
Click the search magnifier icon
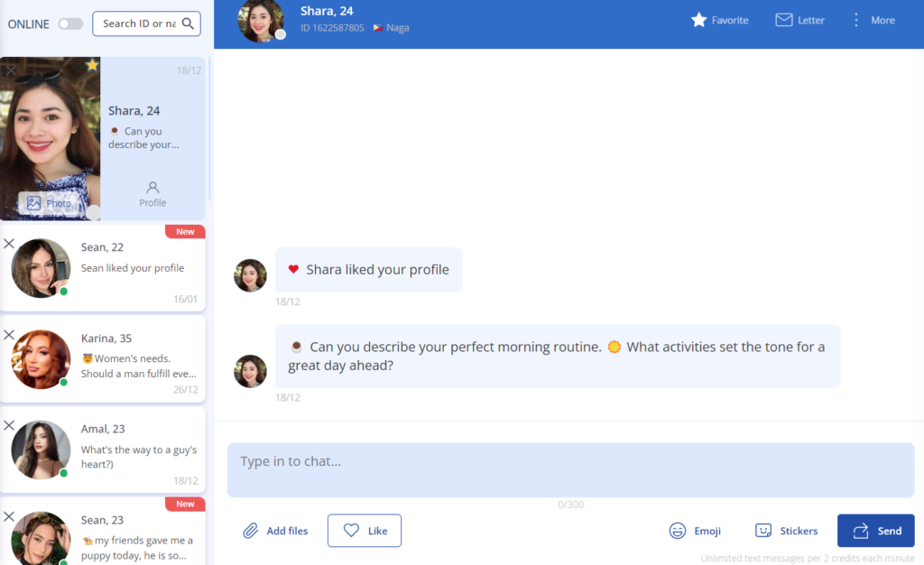[188, 23]
